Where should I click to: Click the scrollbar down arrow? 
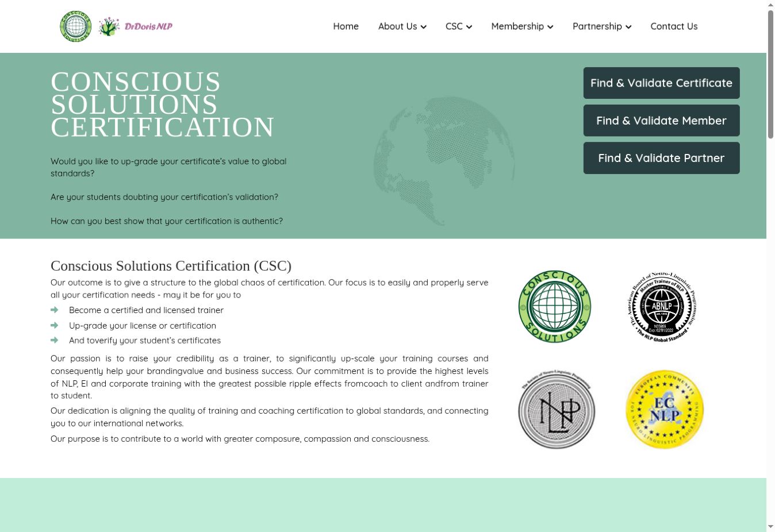pyautogui.click(x=770, y=527)
